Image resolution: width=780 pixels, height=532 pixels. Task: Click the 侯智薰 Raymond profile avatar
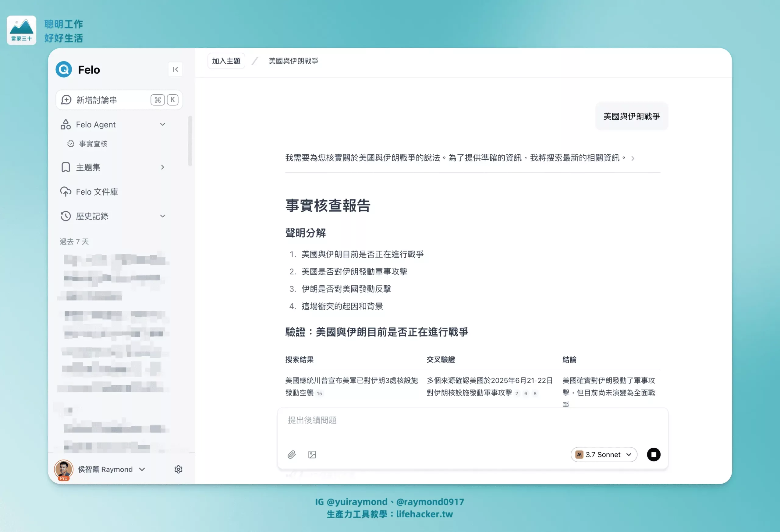tap(63, 469)
